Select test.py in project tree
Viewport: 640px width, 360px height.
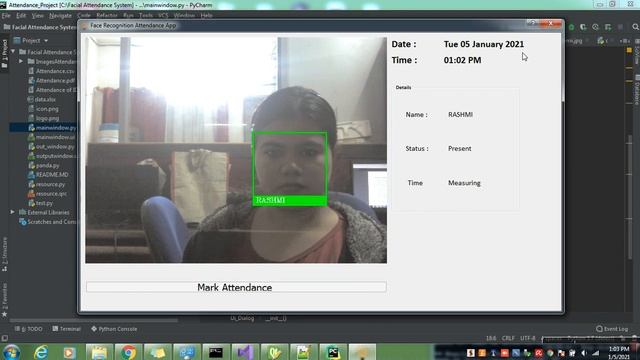coord(40,203)
